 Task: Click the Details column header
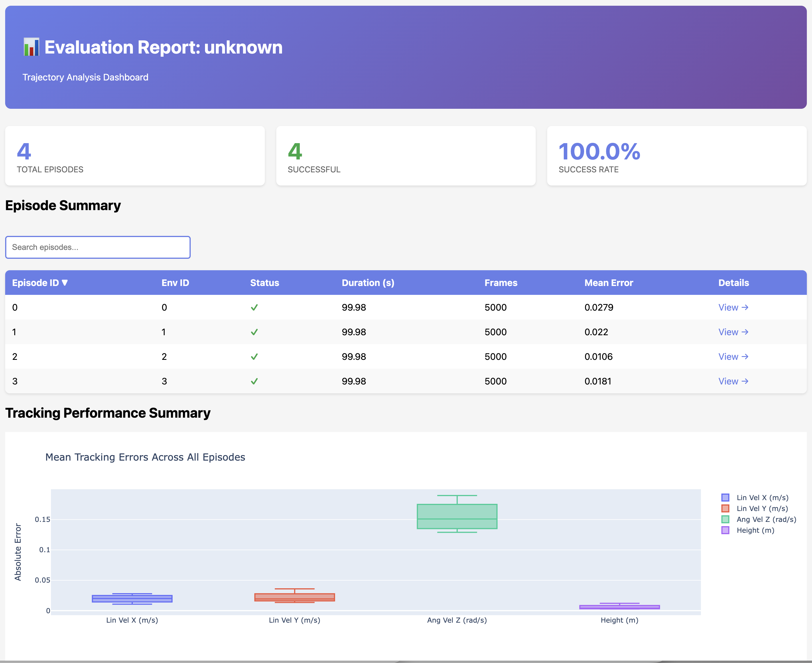[733, 283]
